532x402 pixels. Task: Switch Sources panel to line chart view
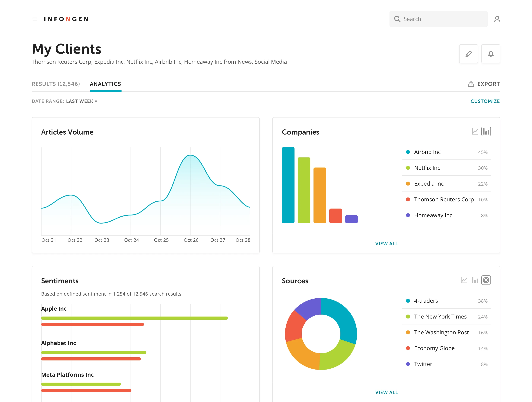(x=464, y=280)
